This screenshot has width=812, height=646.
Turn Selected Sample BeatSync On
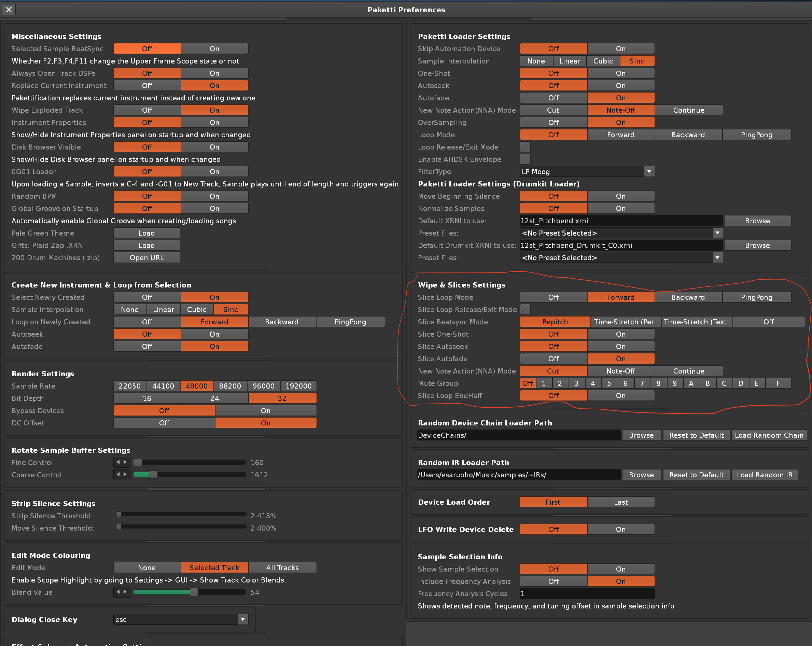214,48
